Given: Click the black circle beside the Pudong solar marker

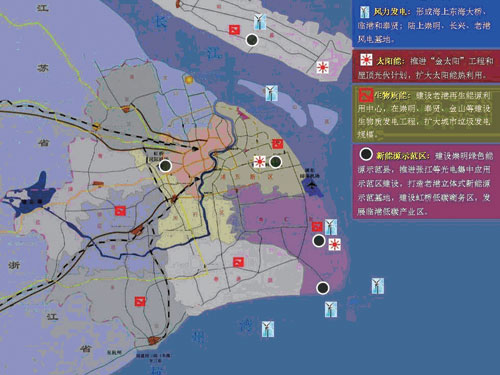Looking at the screenshot, I should point(275,162).
